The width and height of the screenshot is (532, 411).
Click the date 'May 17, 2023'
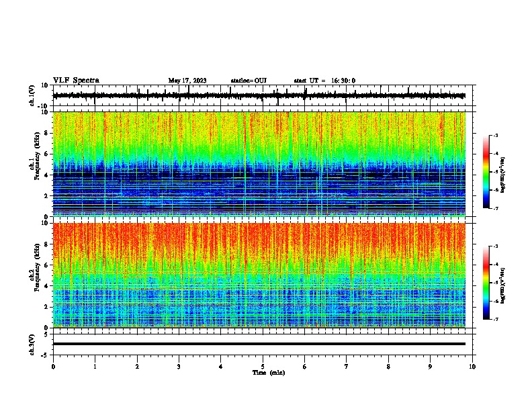(x=187, y=81)
